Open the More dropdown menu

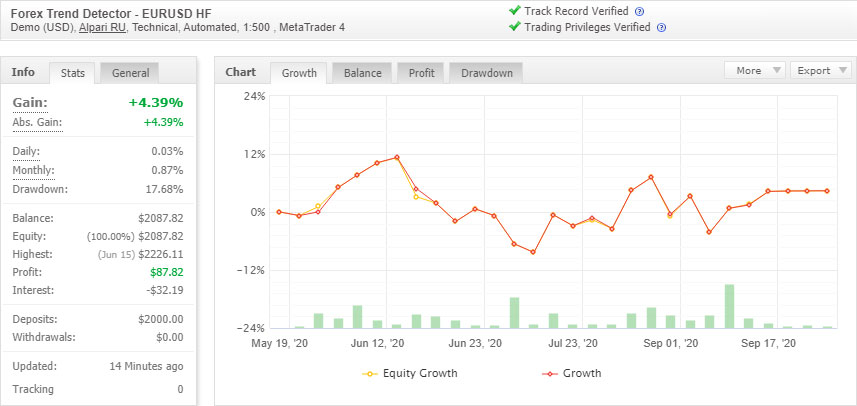(x=755, y=70)
